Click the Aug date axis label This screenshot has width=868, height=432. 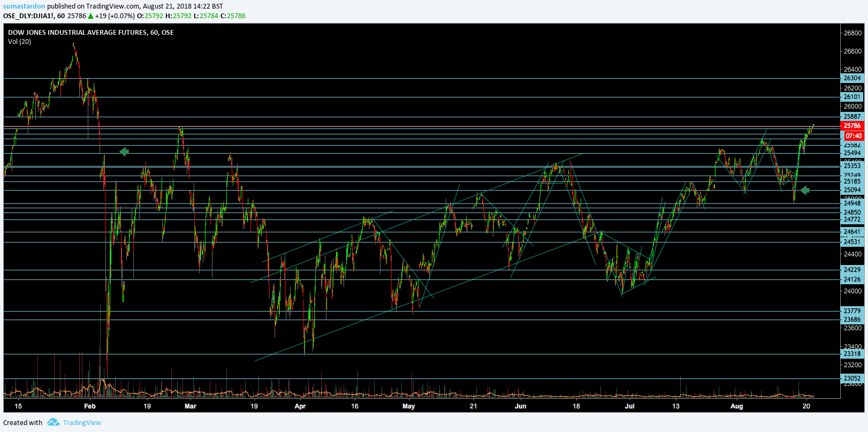tap(737, 406)
